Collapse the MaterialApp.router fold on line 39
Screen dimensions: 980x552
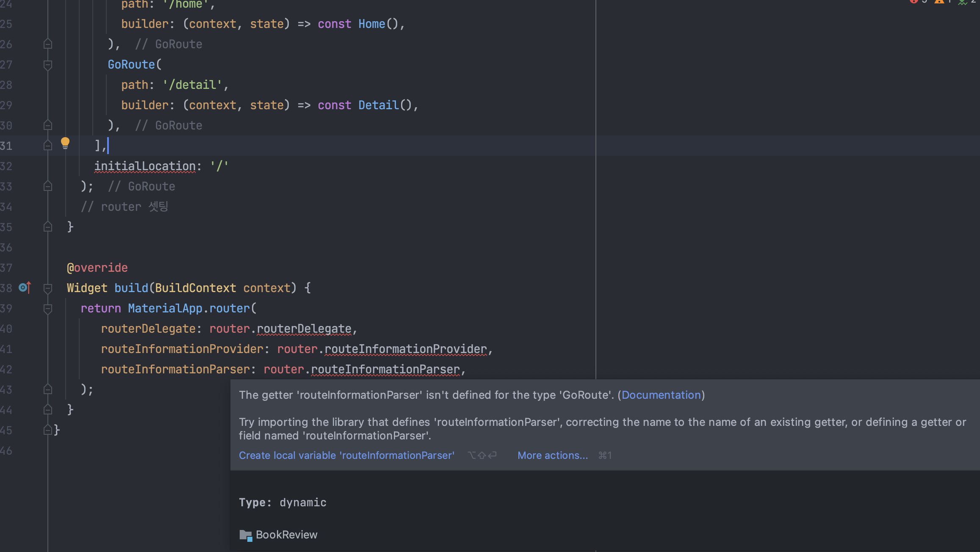pos(48,309)
